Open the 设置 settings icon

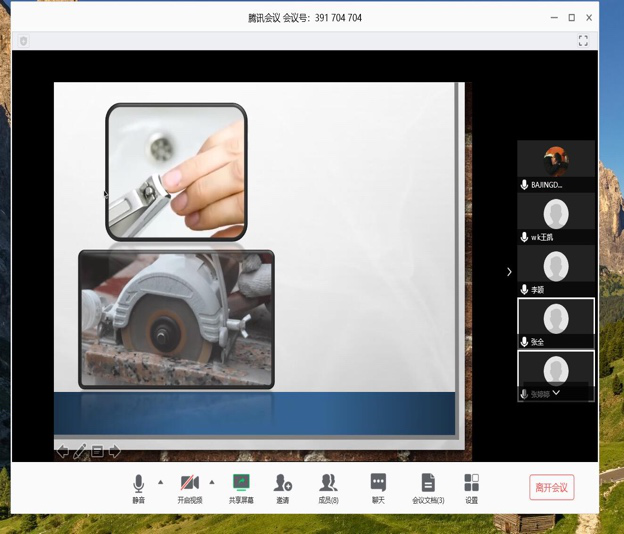tap(471, 486)
